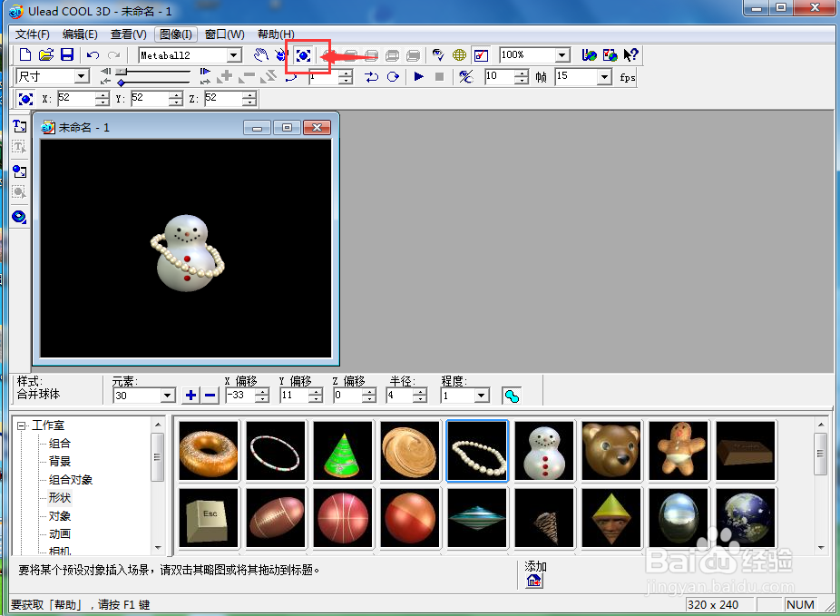Open the 100% zoom dropdown
Screen dimensions: 840x616
[562, 55]
